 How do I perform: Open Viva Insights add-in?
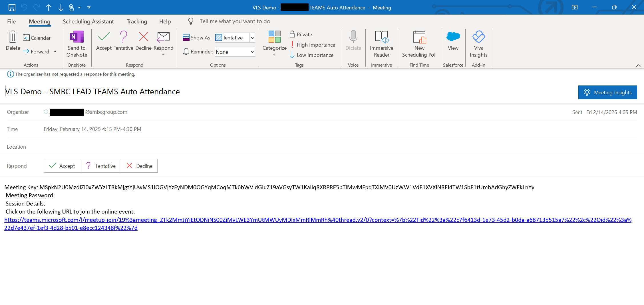478,44
